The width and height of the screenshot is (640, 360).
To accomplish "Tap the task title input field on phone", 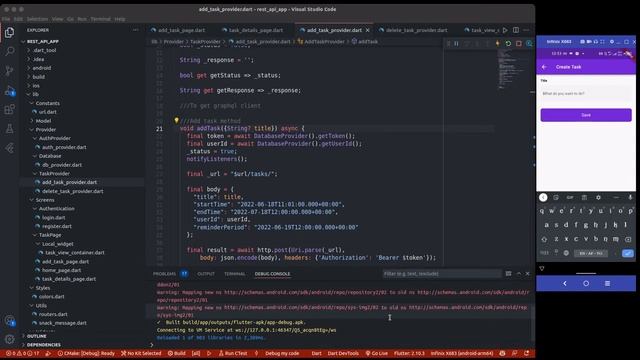I will (586, 93).
